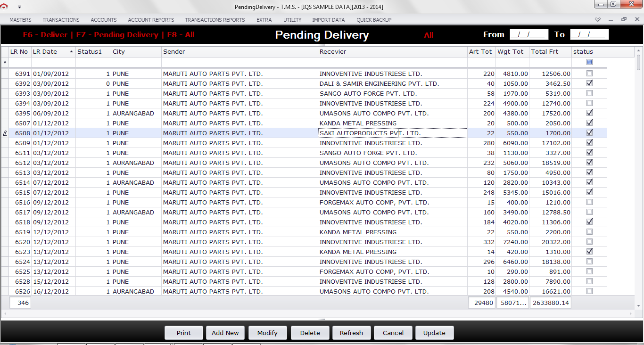Click the Print button
This screenshot has width=644, height=345.
coord(184,333)
